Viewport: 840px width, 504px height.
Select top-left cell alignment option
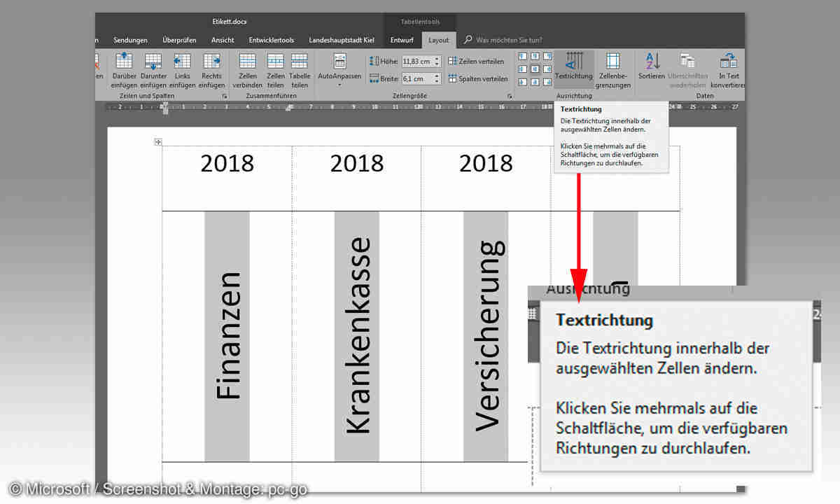(x=522, y=57)
